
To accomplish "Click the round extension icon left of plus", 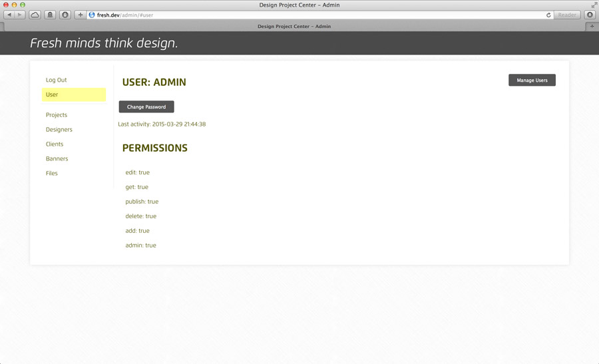I will tap(65, 15).
